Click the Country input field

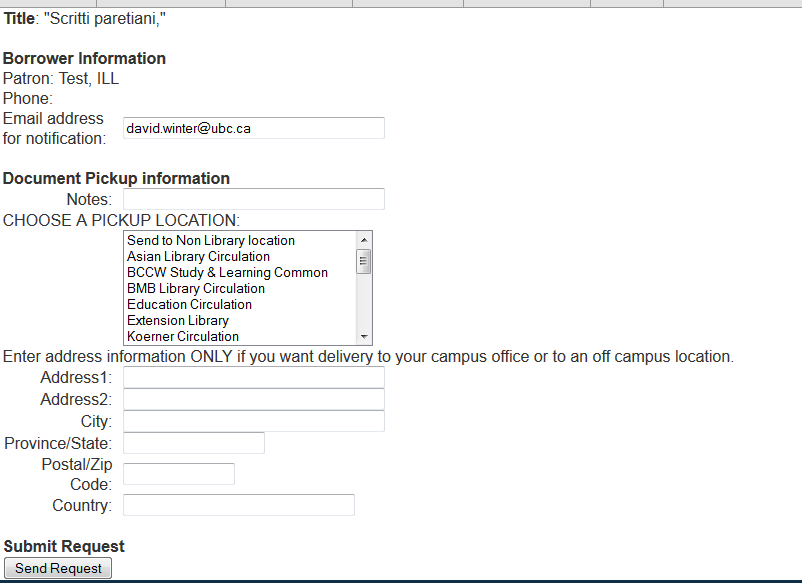(x=238, y=505)
